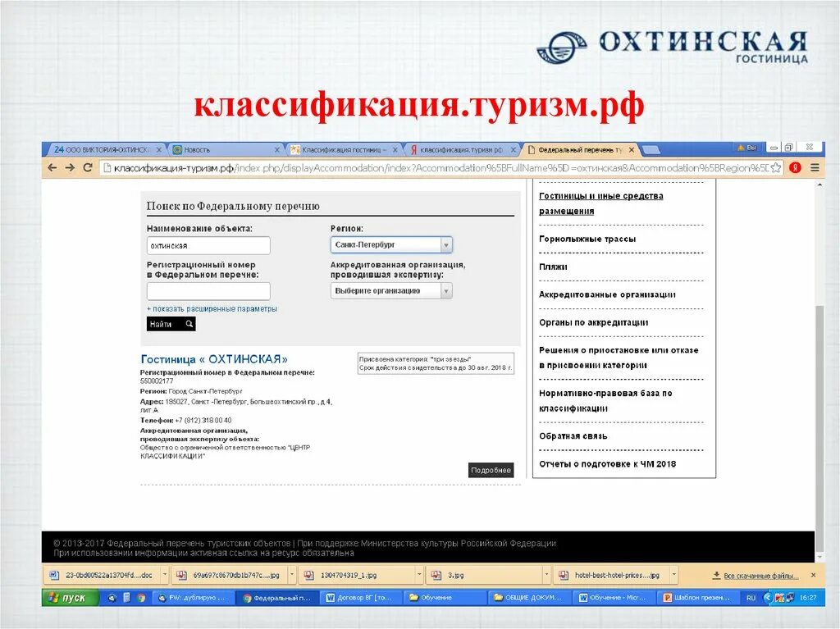The width and height of the screenshot is (840, 629).
Task: Open the Регион dropdown set to Санкт-Петербург
Action: click(x=391, y=245)
